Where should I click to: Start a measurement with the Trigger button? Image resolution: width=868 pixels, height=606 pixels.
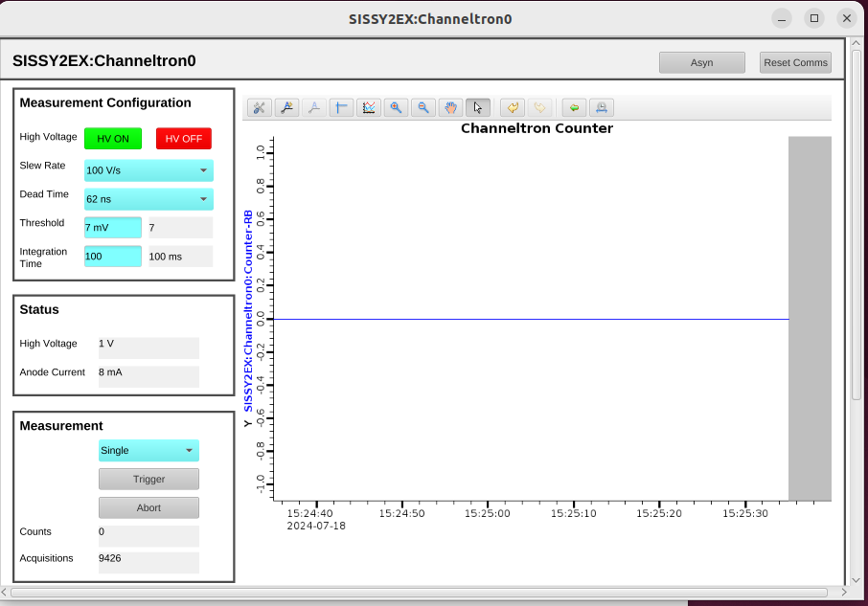[x=148, y=479]
